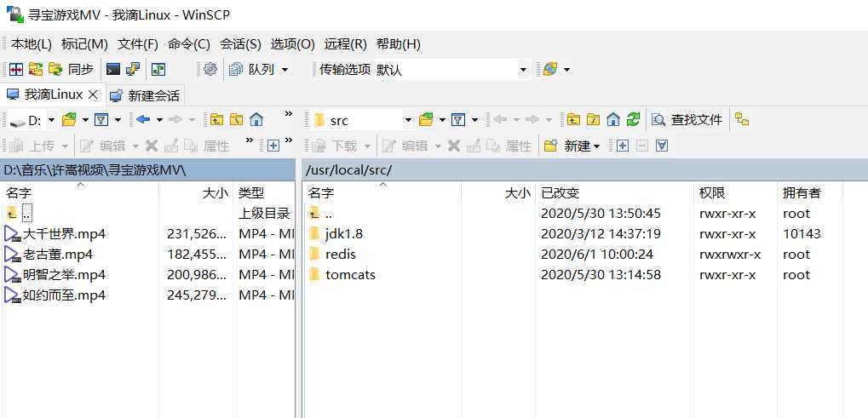
Task: Click the 新建 new button in remote panel
Action: tap(572, 146)
